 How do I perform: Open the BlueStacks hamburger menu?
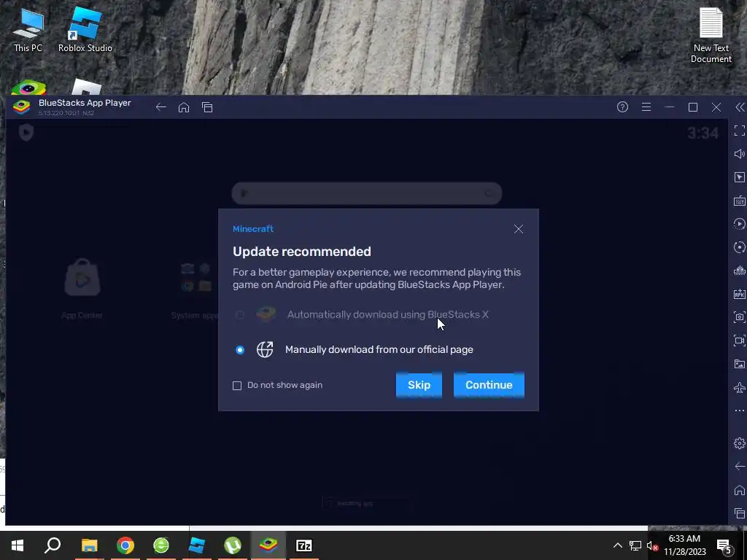(x=646, y=107)
